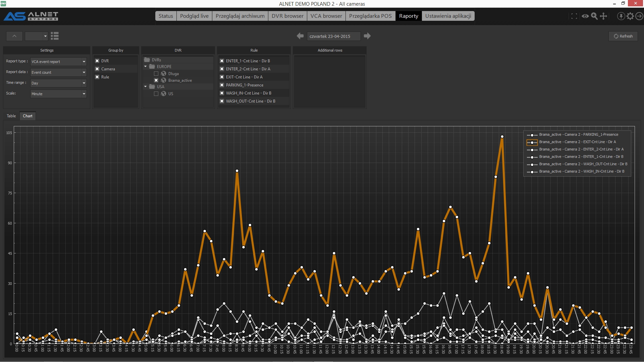
Task: Open the Time range dropdown
Action: click(x=58, y=83)
